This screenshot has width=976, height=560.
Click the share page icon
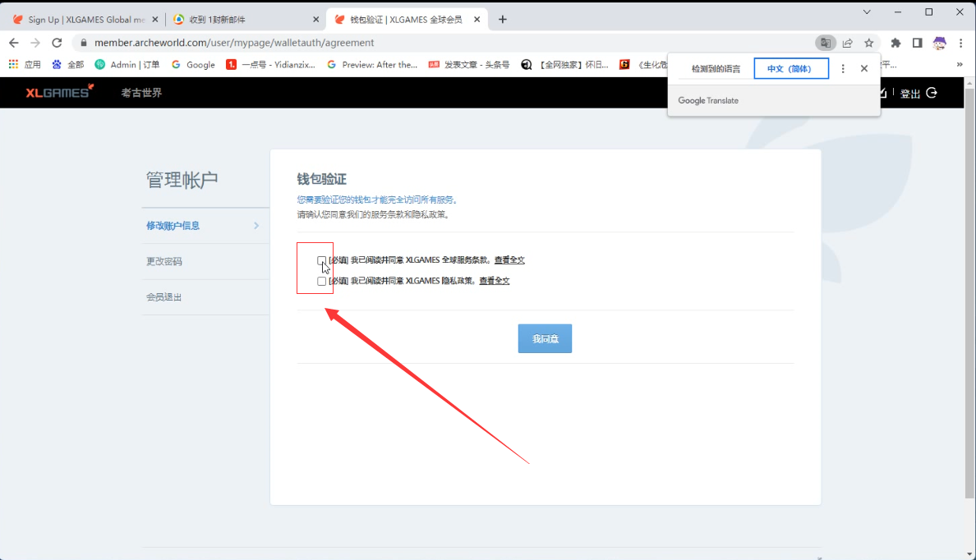point(847,43)
